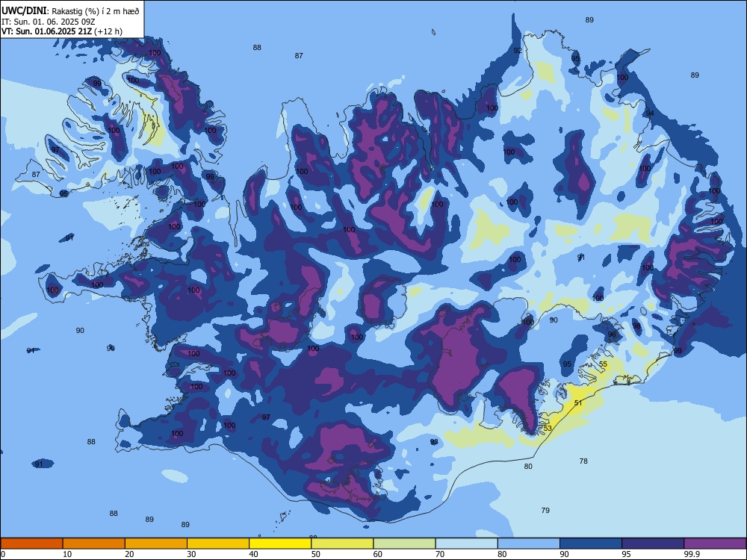Select the purple above-99.9 legend swatch
Image resolution: width=747 pixels, height=560 pixels.
pyautogui.click(x=715, y=544)
